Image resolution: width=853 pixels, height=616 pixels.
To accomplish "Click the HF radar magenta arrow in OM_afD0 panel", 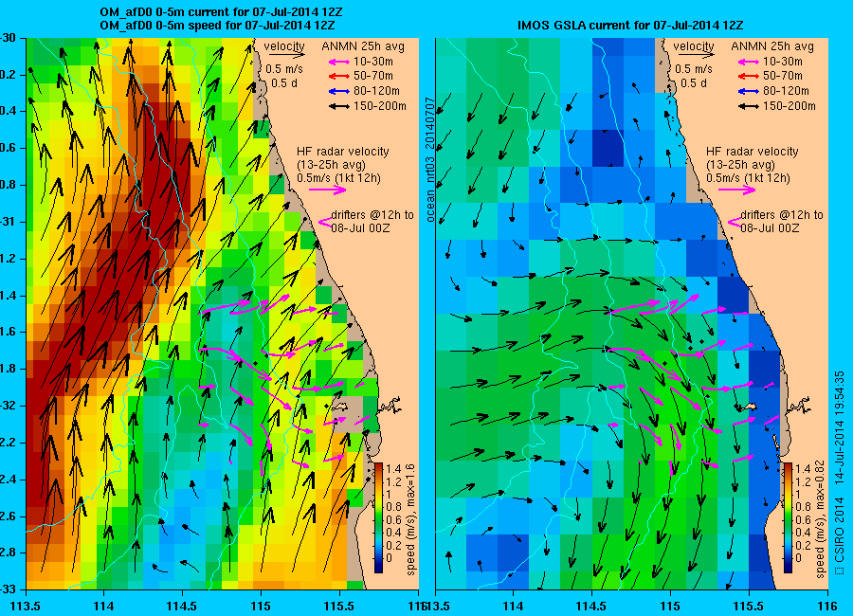I will [x=328, y=190].
